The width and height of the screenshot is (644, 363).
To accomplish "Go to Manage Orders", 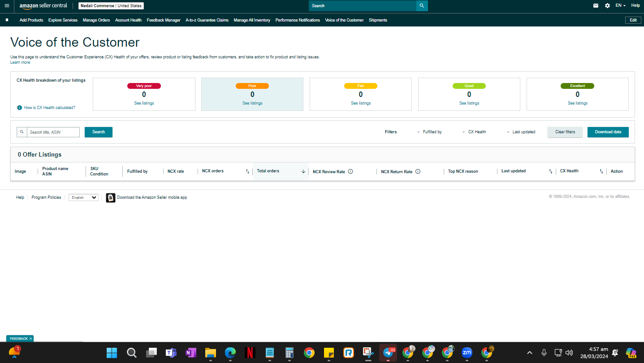I will (96, 20).
